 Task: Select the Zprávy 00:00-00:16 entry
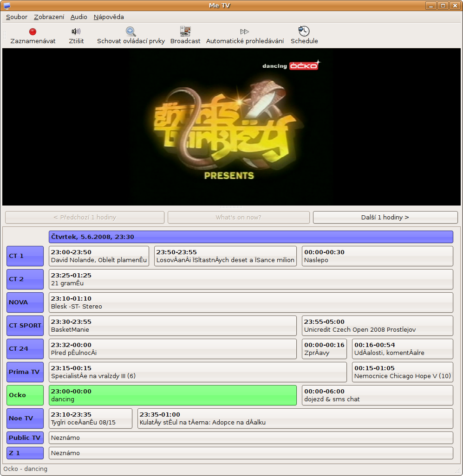[x=324, y=349]
